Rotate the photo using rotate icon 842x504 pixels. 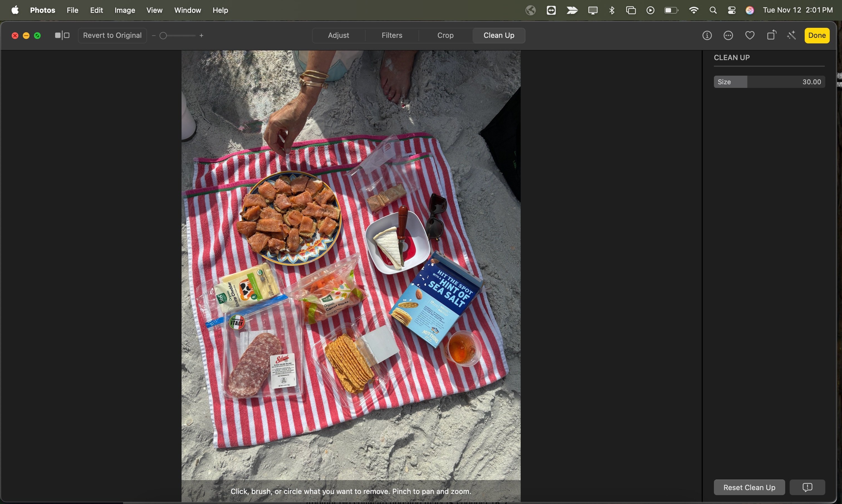click(772, 35)
